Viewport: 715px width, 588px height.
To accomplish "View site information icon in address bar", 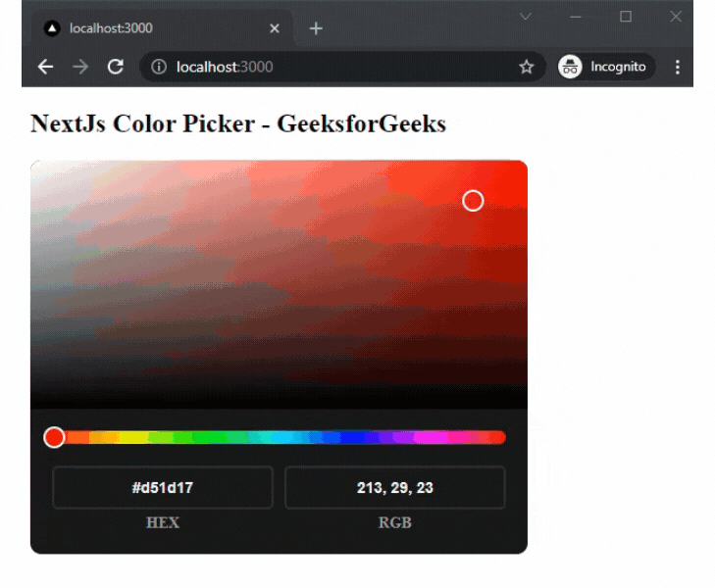I will 159,67.
